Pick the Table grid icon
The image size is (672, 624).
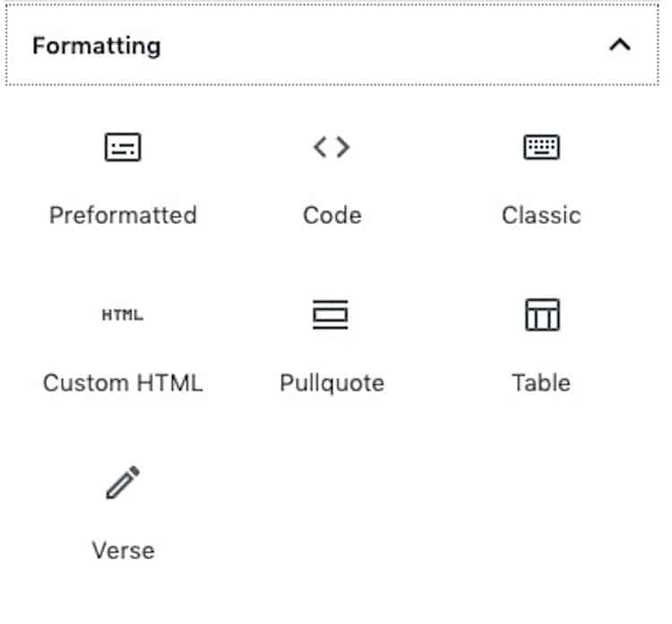click(542, 315)
